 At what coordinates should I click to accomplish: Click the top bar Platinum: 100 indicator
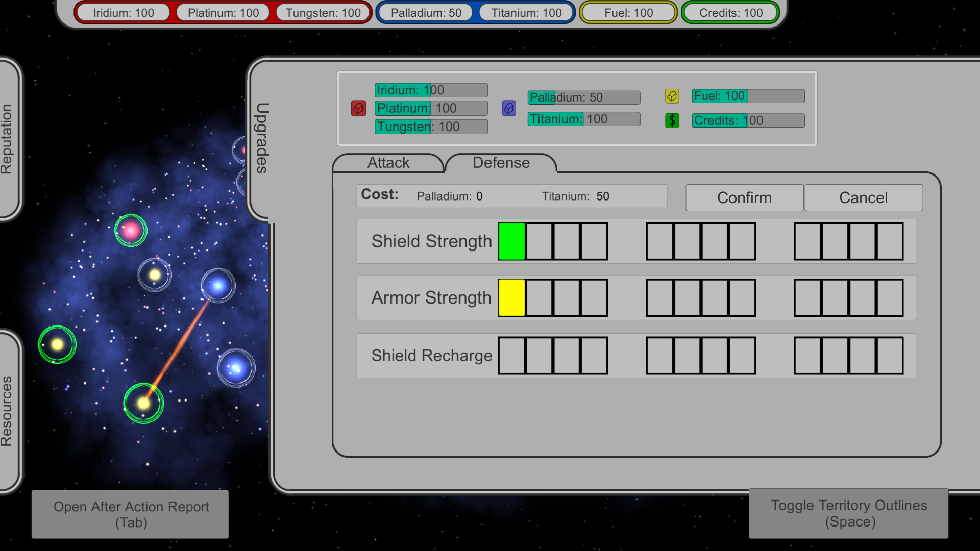tap(223, 13)
